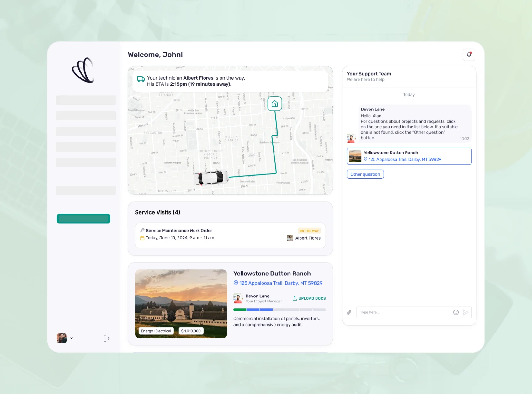Image resolution: width=532 pixels, height=394 pixels.
Task: Open project address 125 Appaloosa Trail link
Action: (x=281, y=283)
